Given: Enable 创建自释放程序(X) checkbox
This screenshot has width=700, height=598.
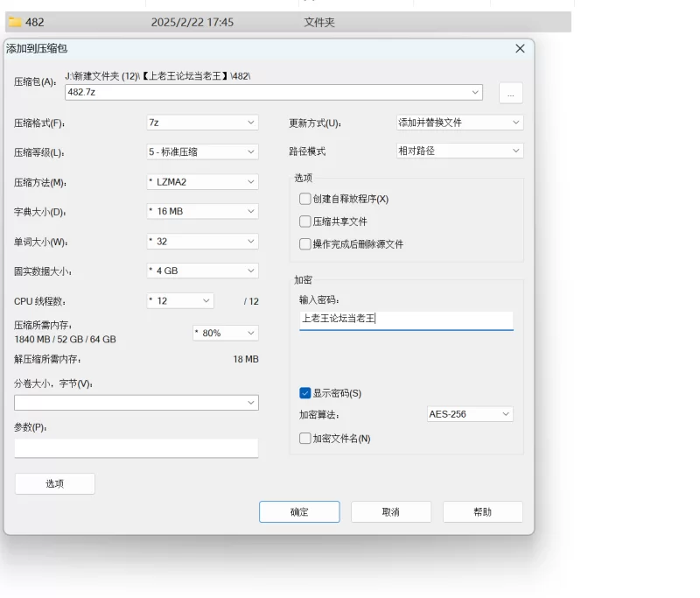Looking at the screenshot, I should (x=304, y=199).
